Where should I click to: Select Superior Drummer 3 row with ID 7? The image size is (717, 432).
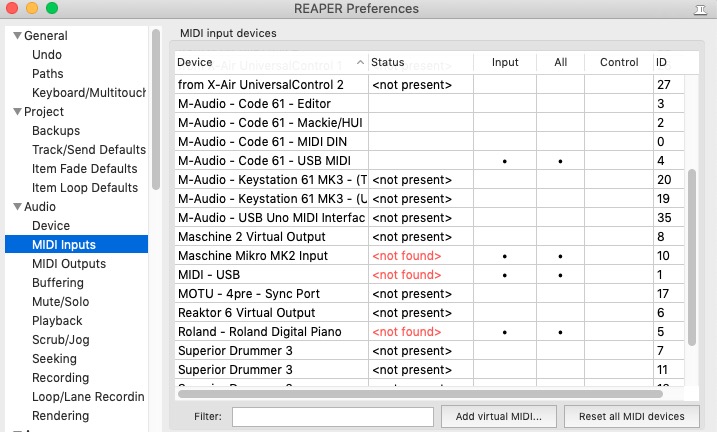pos(429,351)
